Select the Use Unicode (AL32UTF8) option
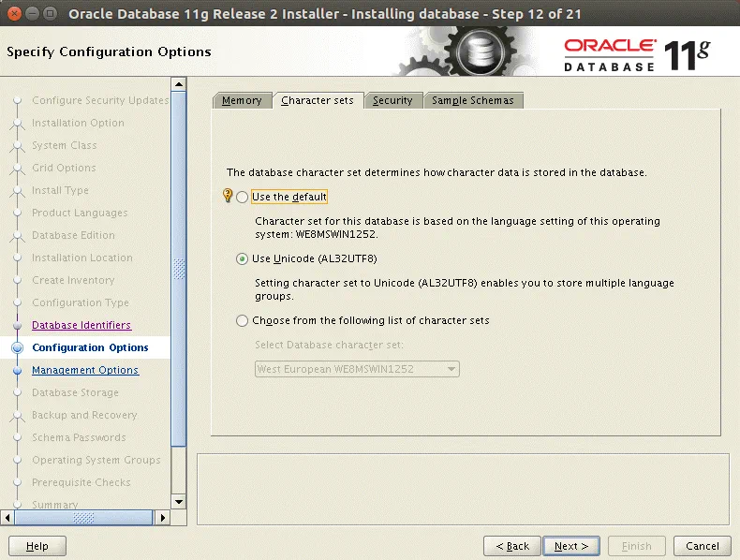740x560 pixels. (243, 258)
